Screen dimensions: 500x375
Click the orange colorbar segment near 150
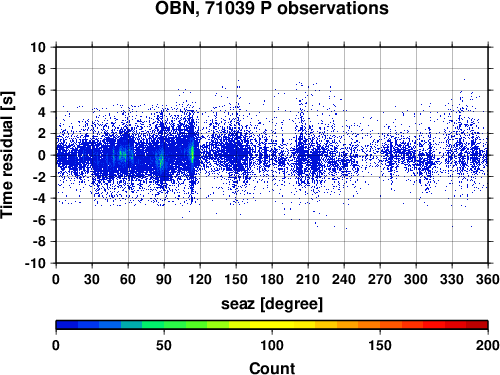(380, 325)
